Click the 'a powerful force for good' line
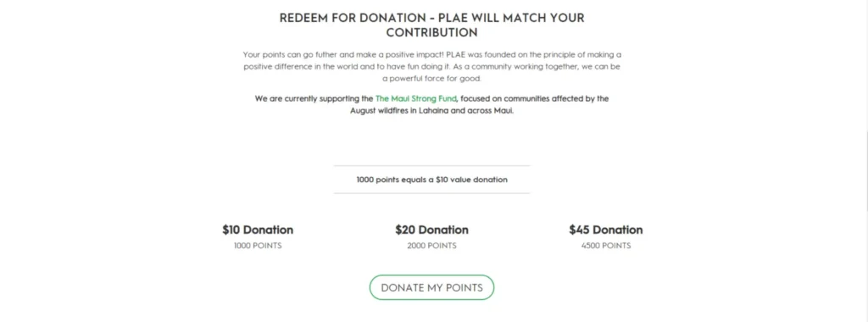Image resolution: width=868 pixels, height=322 pixels. tap(431, 78)
